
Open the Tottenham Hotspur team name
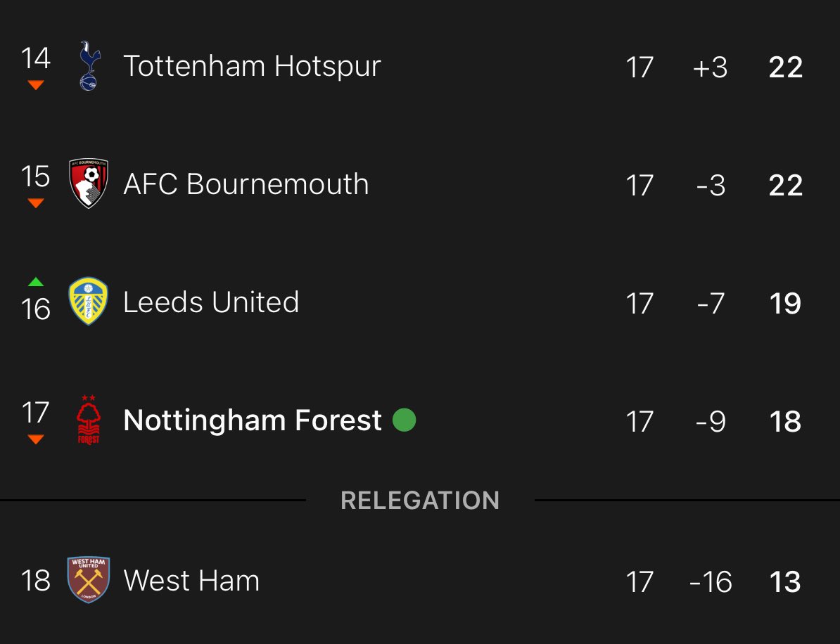pyautogui.click(x=252, y=67)
